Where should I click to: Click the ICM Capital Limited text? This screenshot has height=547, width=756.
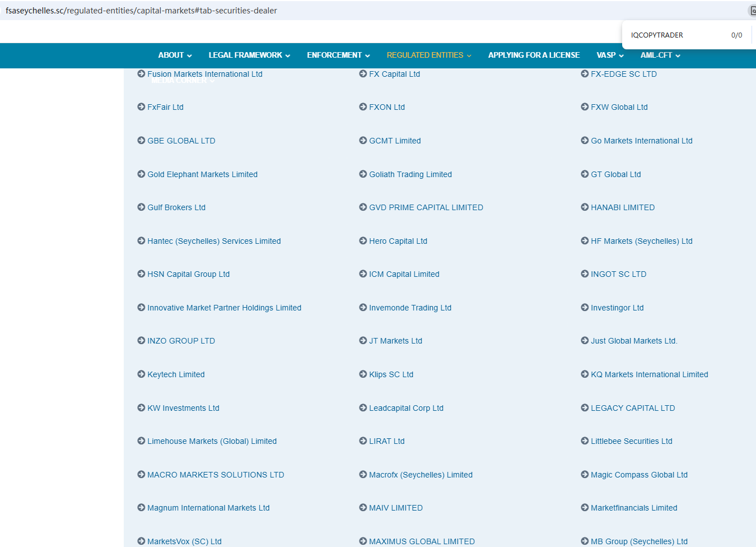pyautogui.click(x=404, y=274)
